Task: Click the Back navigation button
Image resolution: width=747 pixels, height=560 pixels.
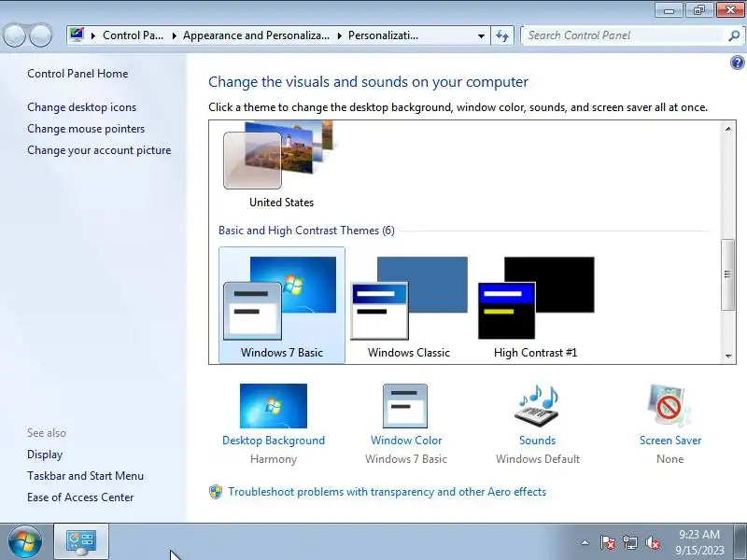Action: [x=14, y=35]
